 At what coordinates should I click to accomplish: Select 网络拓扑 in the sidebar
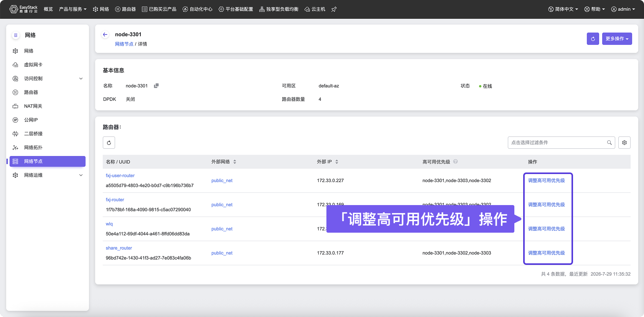(48, 148)
